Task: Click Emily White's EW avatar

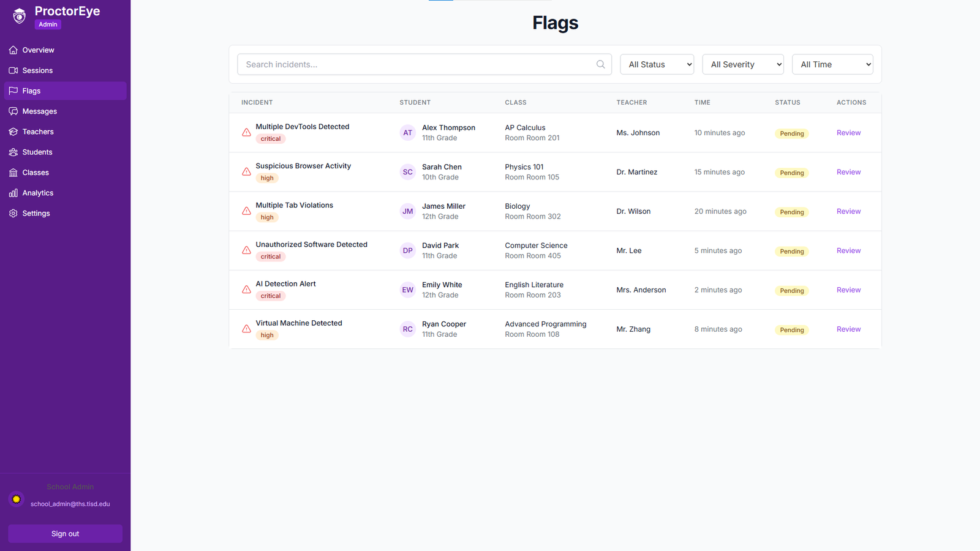Action: pos(407,290)
